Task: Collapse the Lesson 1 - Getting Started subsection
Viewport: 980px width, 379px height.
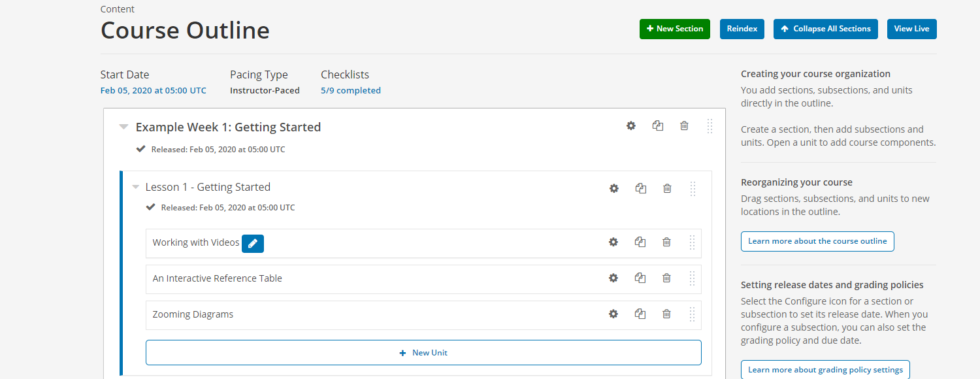Action: tap(135, 187)
